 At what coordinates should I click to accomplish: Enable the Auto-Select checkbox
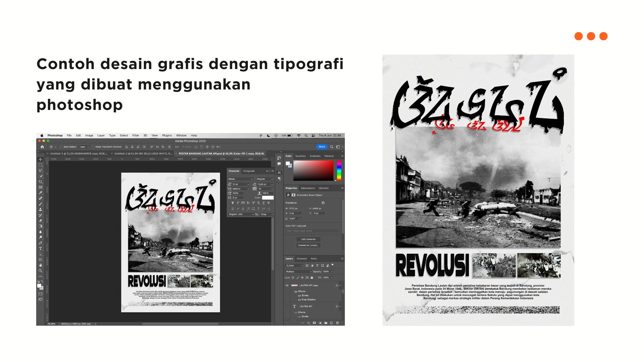[61, 147]
